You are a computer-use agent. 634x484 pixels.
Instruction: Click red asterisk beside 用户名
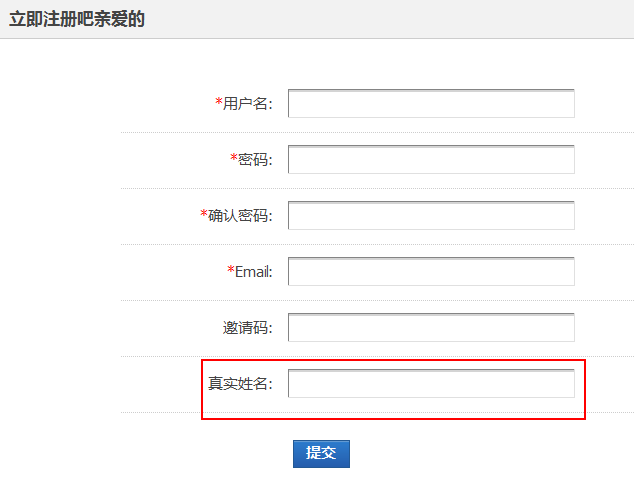pos(219,103)
